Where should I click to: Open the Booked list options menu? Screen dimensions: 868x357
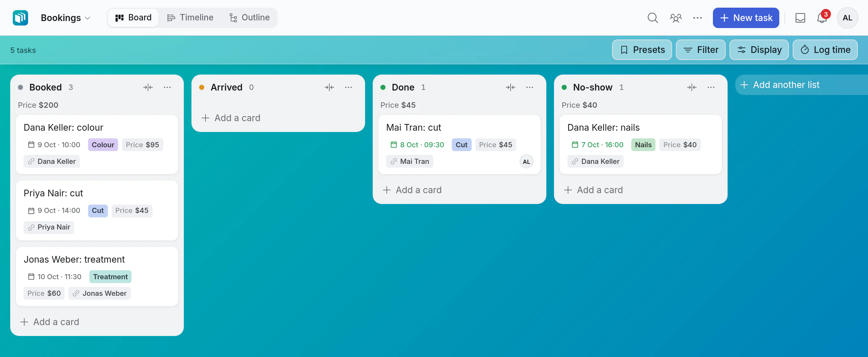167,87
